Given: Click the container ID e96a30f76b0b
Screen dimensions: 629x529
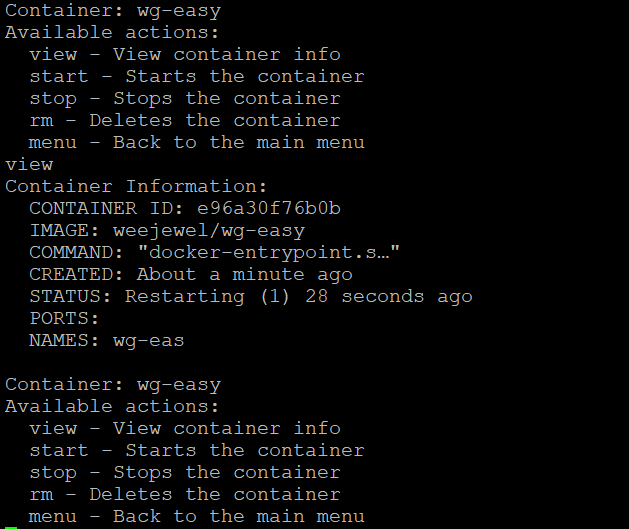Looking at the screenshot, I should (269, 208).
